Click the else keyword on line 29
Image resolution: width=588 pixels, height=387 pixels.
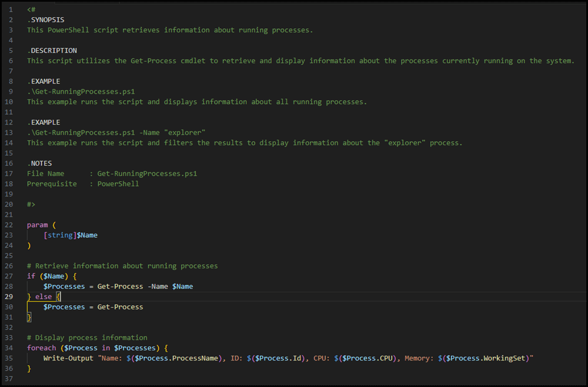(44, 296)
